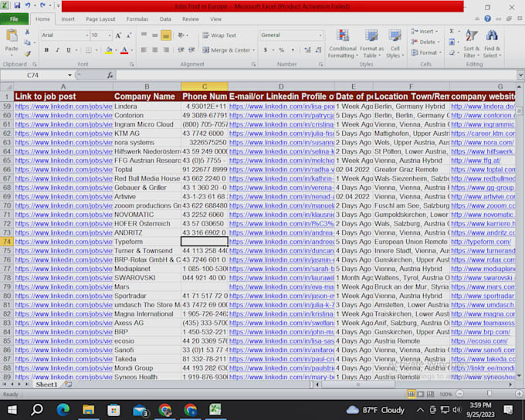This screenshot has height=420, width=525.
Task: Switch to the Insert tab
Action: tap(68, 19)
